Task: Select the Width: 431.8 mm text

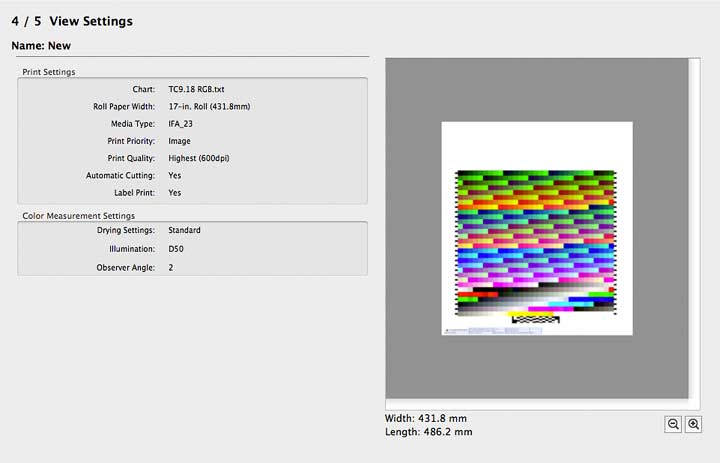Action: 426,418
